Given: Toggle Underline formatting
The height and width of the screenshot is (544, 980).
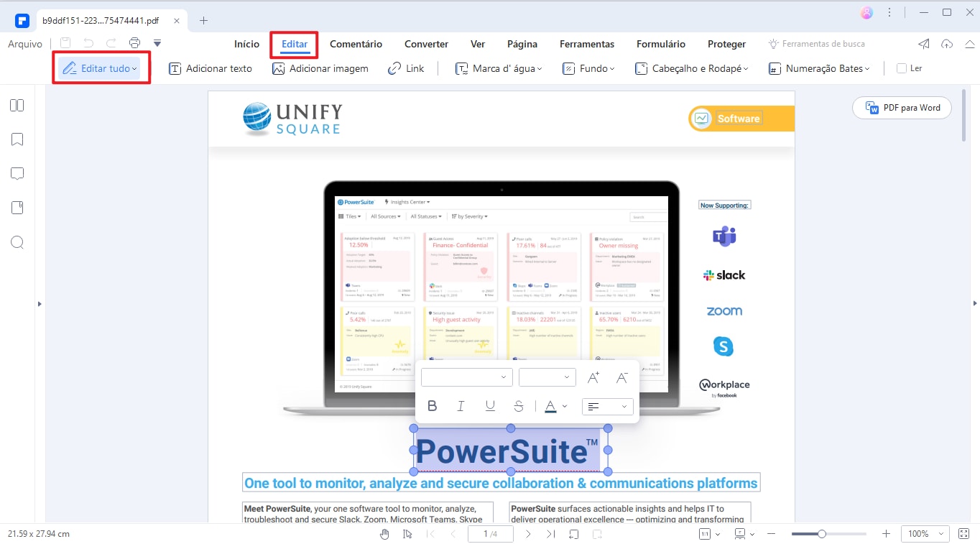Looking at the screenshot, I should click(490, 406).
